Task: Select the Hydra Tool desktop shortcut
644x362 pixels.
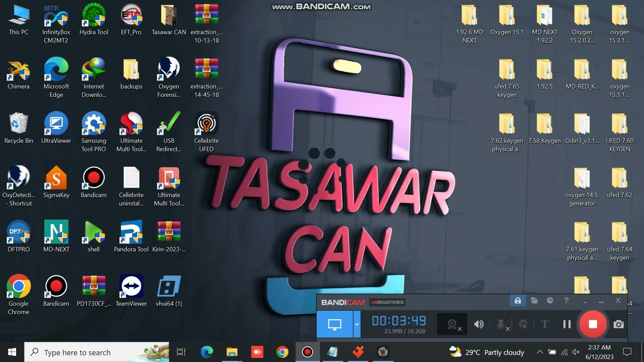Action: click(x=94, y=20)
